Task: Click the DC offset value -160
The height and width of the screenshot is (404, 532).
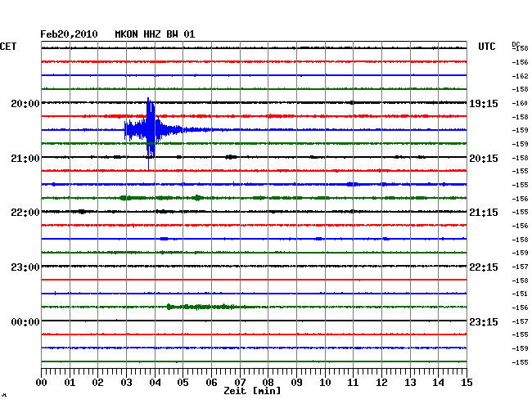Action: [x=520, y=103]
